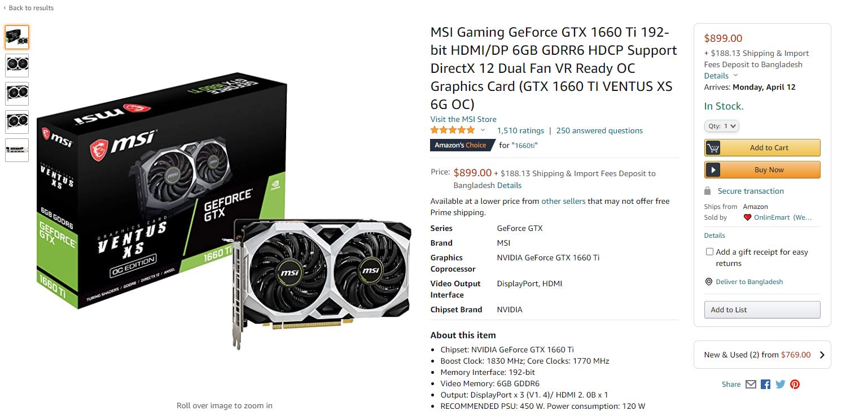This screenshot has width=868, height=419.
Task: Expand the New & Used offers arrow
Action: click(822, 355)
